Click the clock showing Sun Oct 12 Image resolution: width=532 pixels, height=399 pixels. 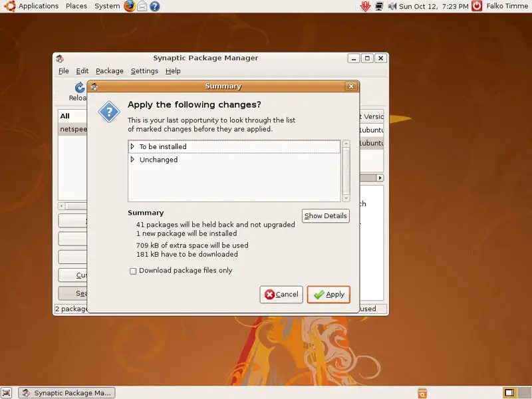[x=434, y=6]
